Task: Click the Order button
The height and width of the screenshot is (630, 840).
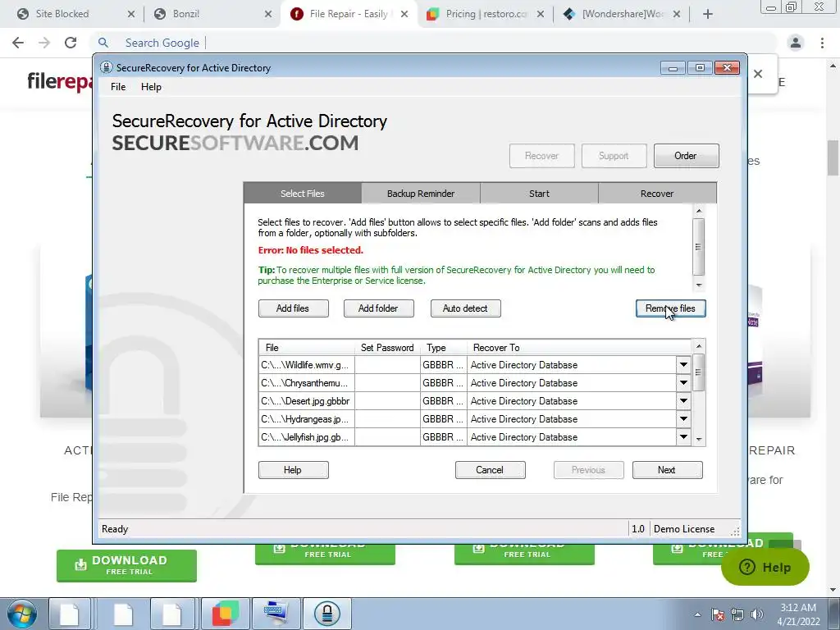Action: point(686,156)
